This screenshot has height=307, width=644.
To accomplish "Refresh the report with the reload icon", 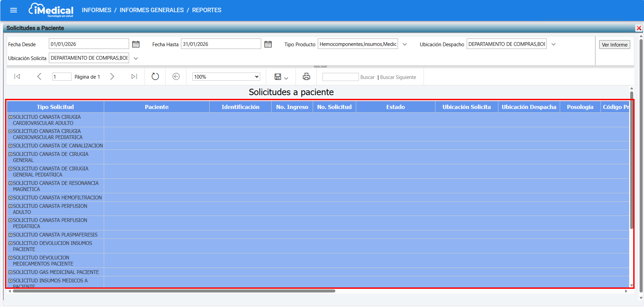I will 155,77.
